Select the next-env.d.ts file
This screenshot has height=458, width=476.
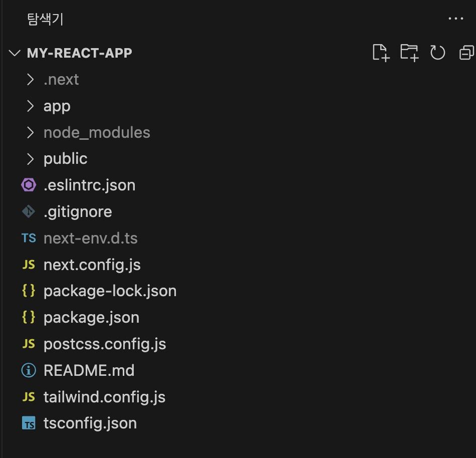tap(90, 238)
